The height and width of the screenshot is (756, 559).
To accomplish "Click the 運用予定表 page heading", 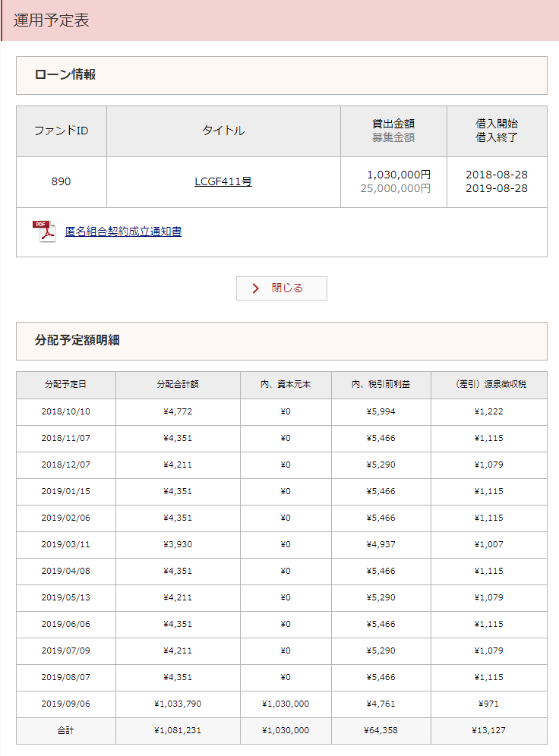I will tap(51, 20).
